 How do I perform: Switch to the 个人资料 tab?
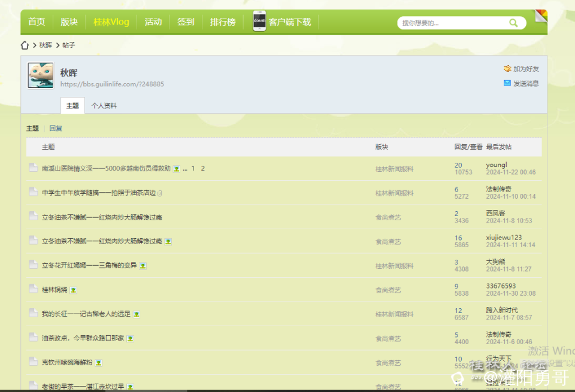[104, 105]
